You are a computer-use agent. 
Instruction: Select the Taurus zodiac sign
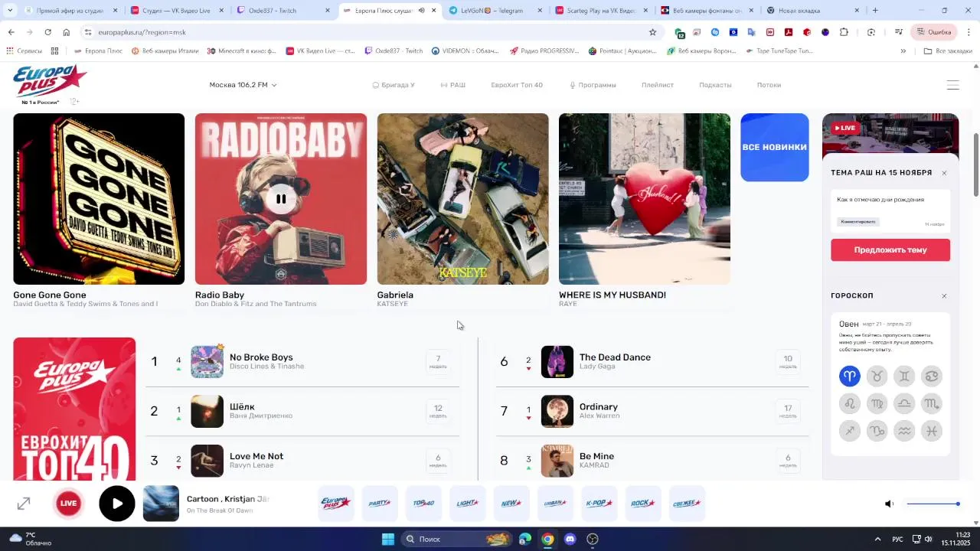(877, 376)
